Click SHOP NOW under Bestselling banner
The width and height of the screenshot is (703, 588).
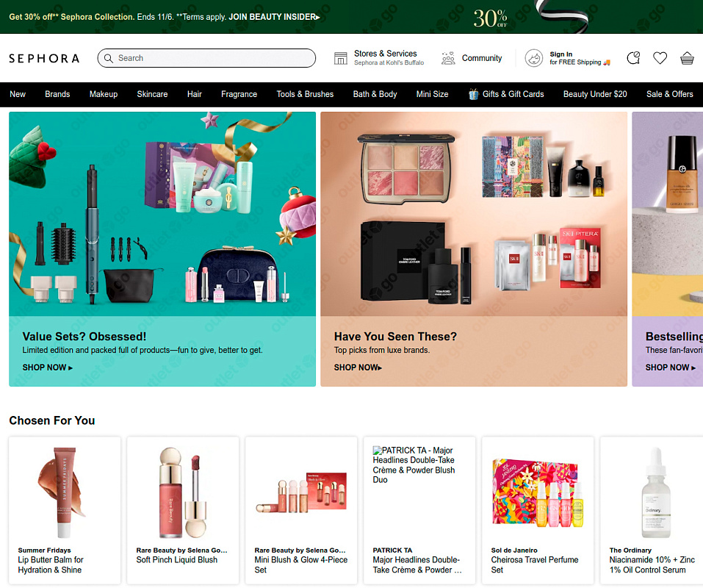(x=671, y=367)
